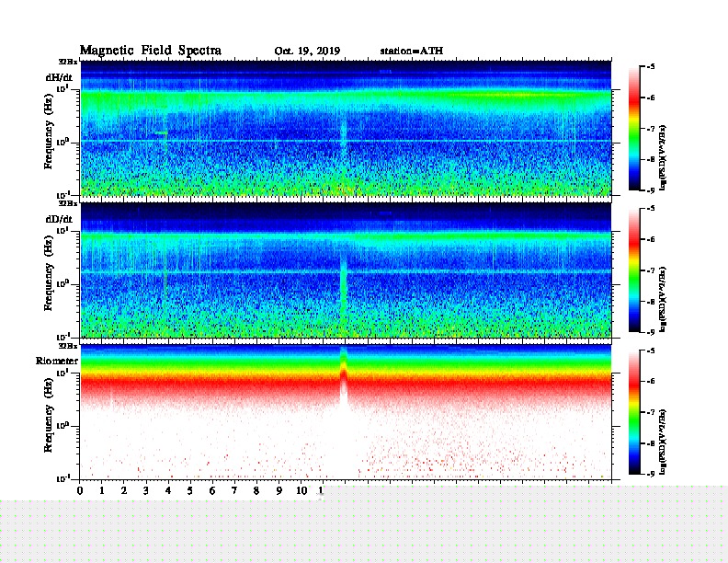This screenshot has height=563, width=728.
Task: Click the "-9" value on the Riometer colorbar
Action: point(652,474)
